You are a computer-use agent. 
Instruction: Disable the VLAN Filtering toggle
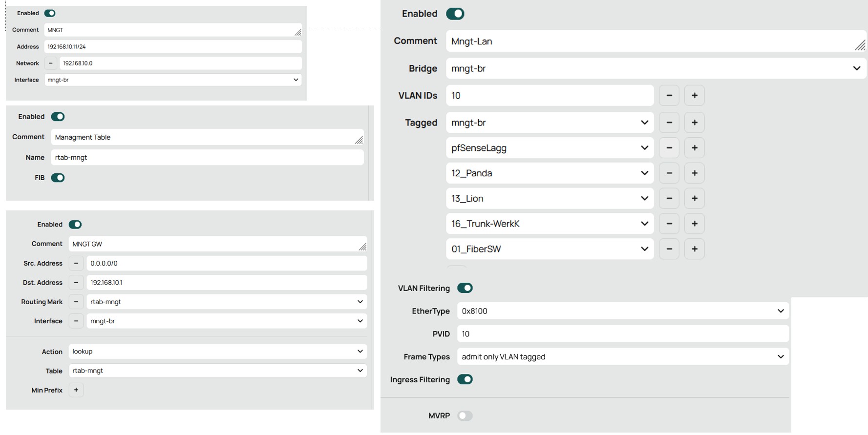(465, 288)
